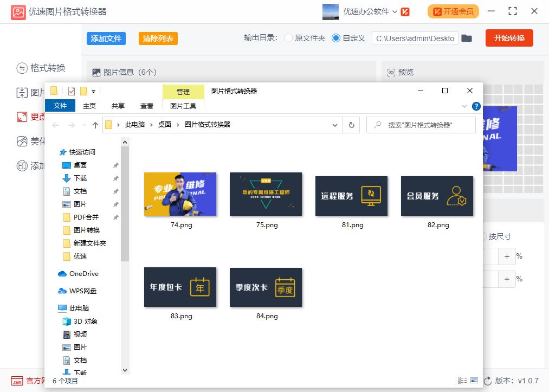The height and width of the screenshot is (392, 549).
Task: Click the search magnifier in Explorer search box
Action: coord(379,125)
